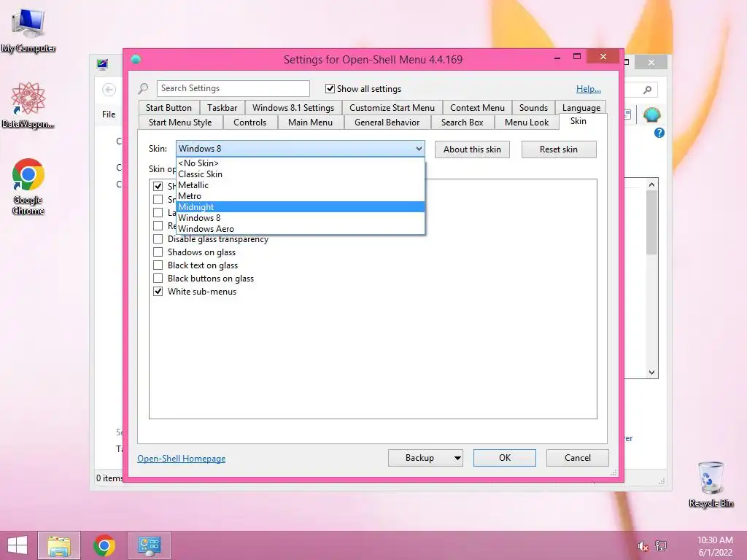Uncheck White sub-menus option
The width and height of the screenshot is (747, 560).
158,292
